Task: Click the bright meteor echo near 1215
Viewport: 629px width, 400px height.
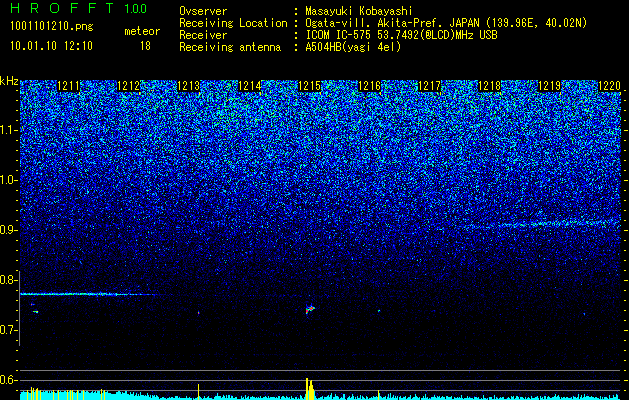Action: [310, 309]
